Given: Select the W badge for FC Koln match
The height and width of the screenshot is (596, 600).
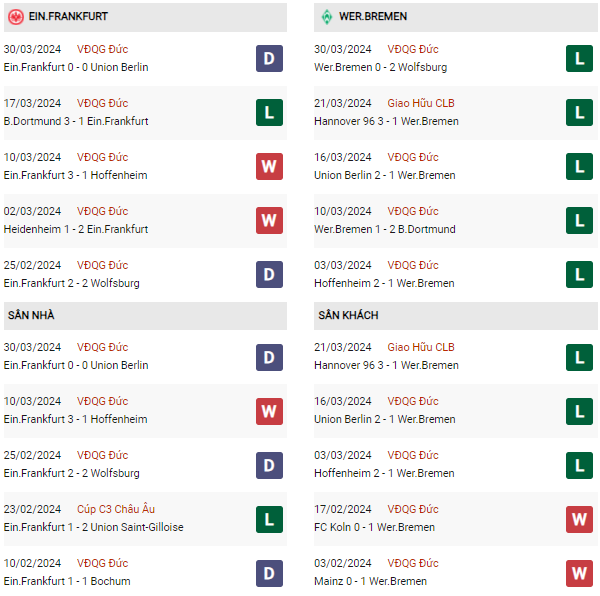Looking at the screenshot, I should [x=579, y=518].
